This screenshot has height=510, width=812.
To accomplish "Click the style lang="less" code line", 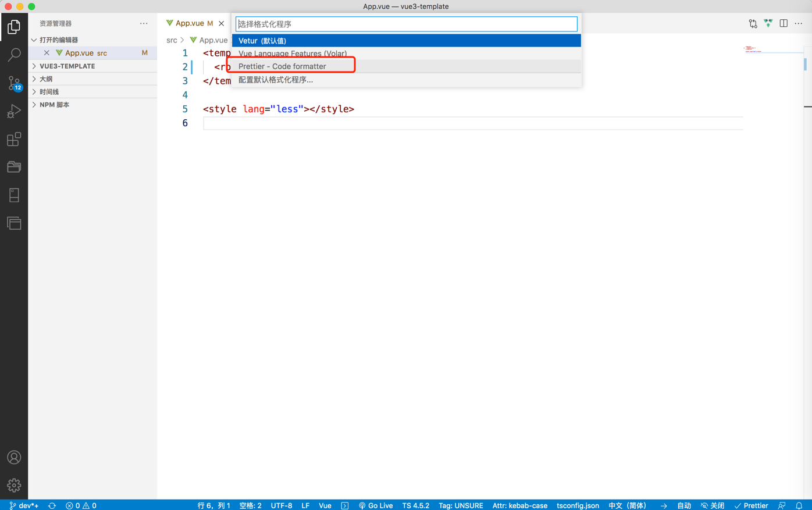I will point(279,109).
